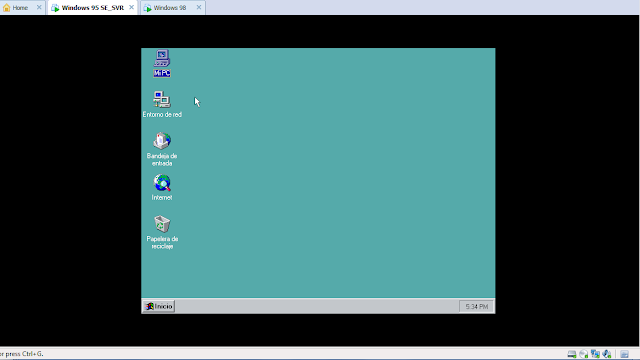Open the Inicio start menu

[159, 306]
